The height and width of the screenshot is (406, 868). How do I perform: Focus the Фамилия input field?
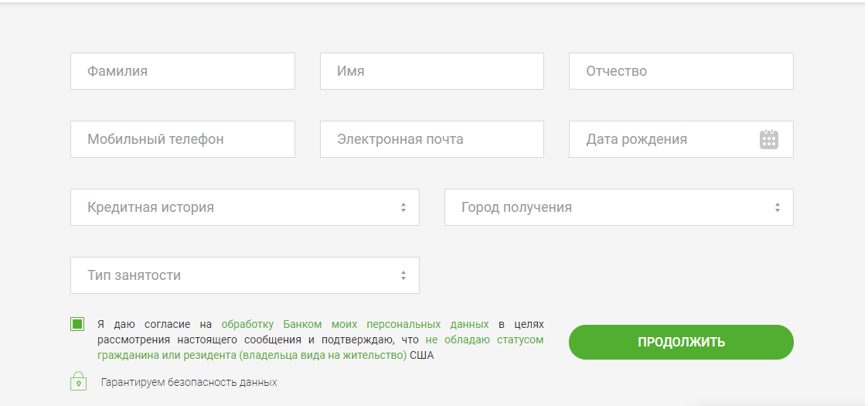tap(182, 71)
